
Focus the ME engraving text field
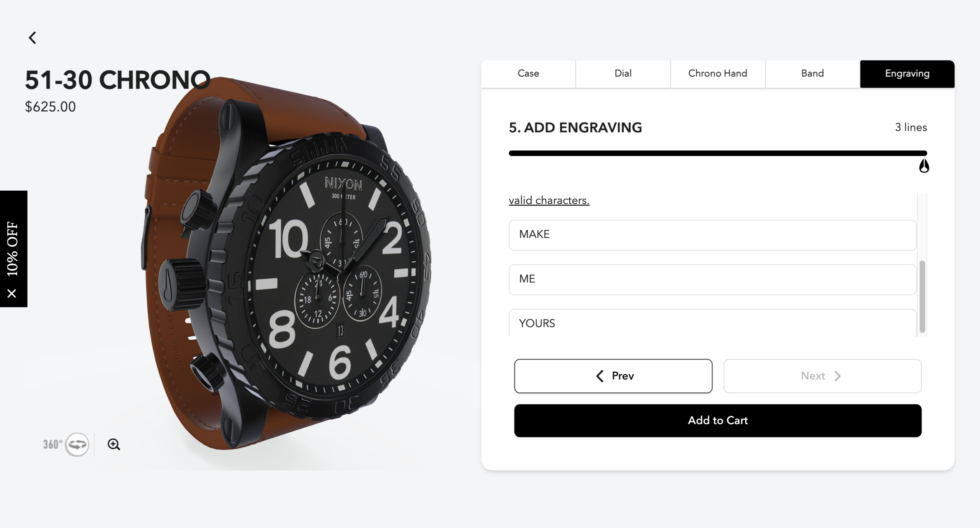[x=712, y=280]
